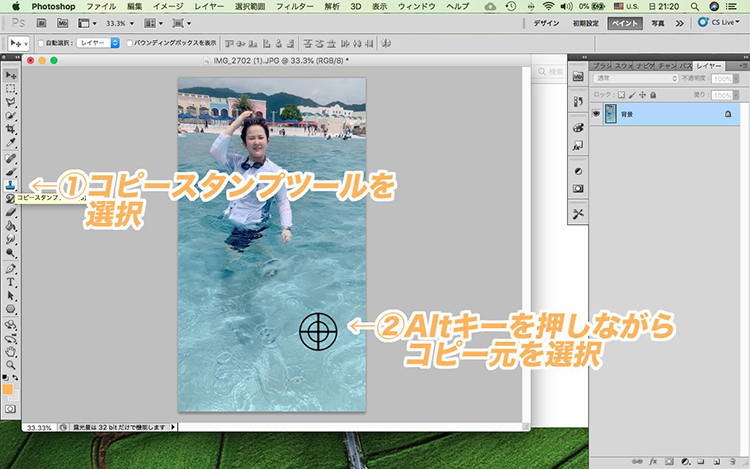
Task: Switch to the 初期設定 workspace
Action: pyautogui.click(x=585, y=23)
